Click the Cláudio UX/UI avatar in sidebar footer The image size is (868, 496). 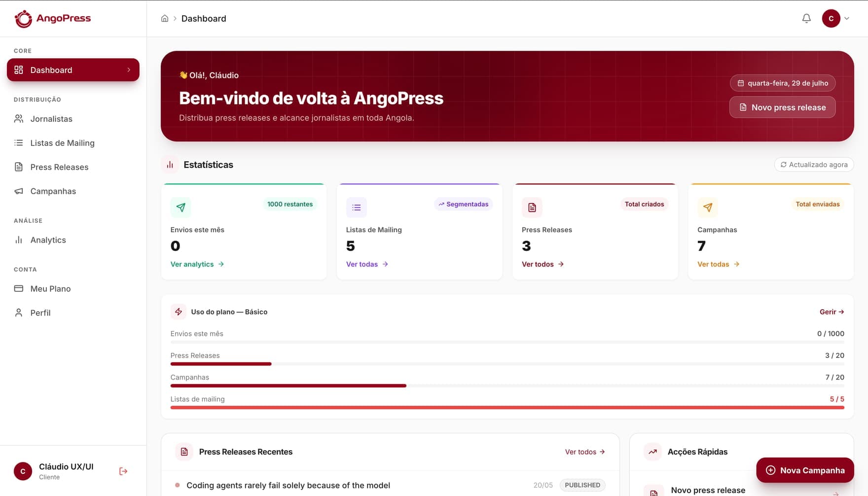(23, 471)
